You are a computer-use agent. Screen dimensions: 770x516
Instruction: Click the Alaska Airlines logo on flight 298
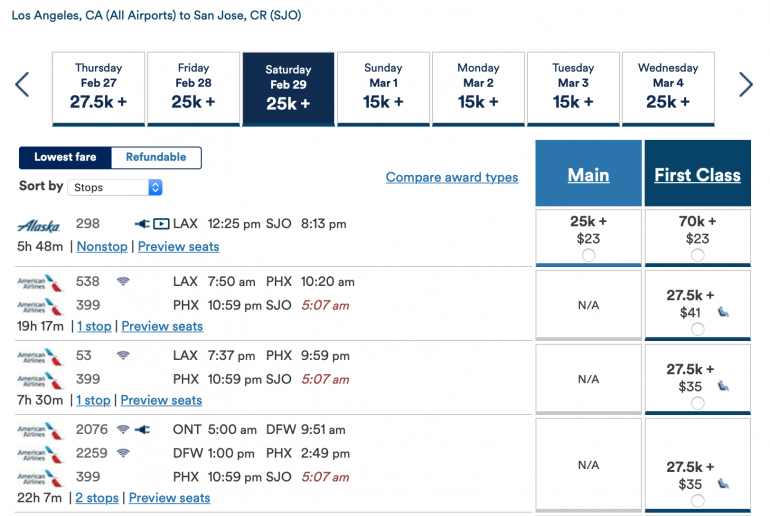pos(39,225)
